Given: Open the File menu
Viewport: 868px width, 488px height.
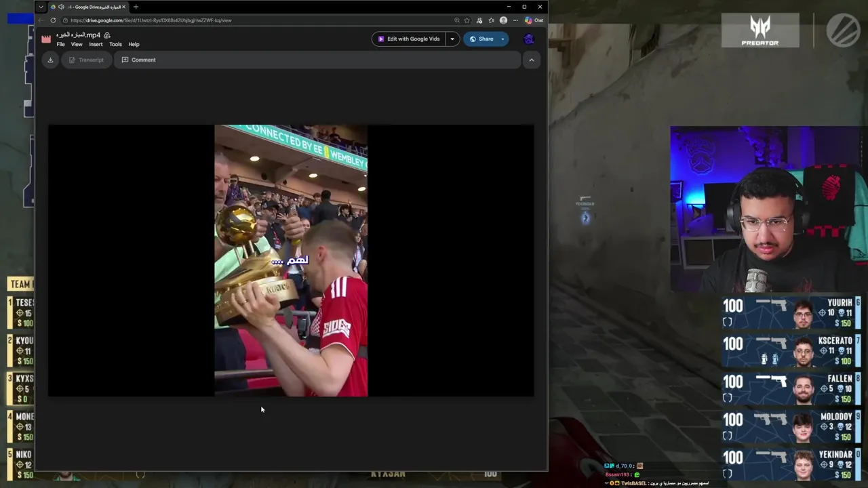Looking at the screenshot, I should [60, 45].
